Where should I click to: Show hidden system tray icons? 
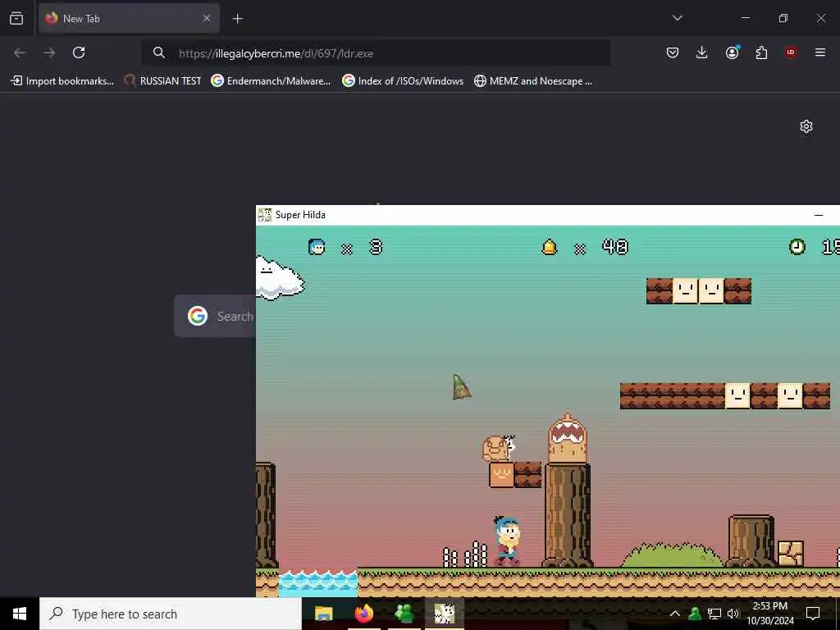675,614
